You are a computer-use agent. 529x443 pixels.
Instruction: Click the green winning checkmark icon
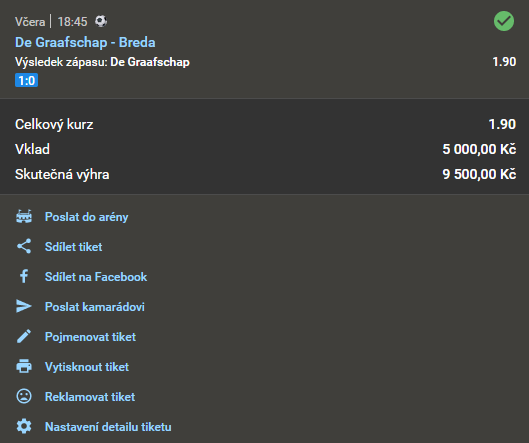pyautogui.click(x=504, y=21)
